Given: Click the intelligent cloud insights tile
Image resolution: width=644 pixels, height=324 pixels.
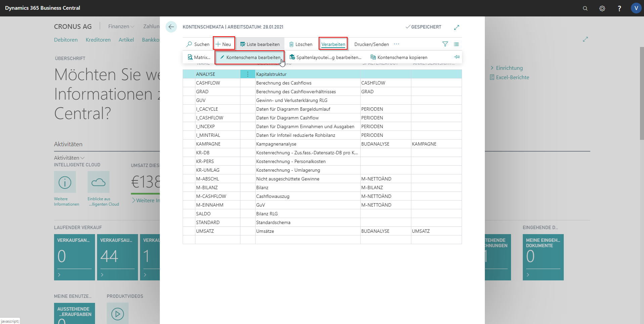Looking at the screenshot, I should click(x=98, y=182).
